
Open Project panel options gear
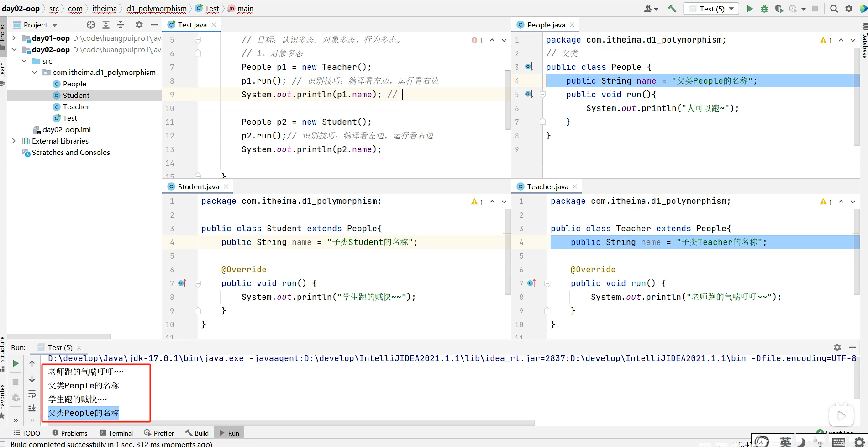tap(139, 25)
